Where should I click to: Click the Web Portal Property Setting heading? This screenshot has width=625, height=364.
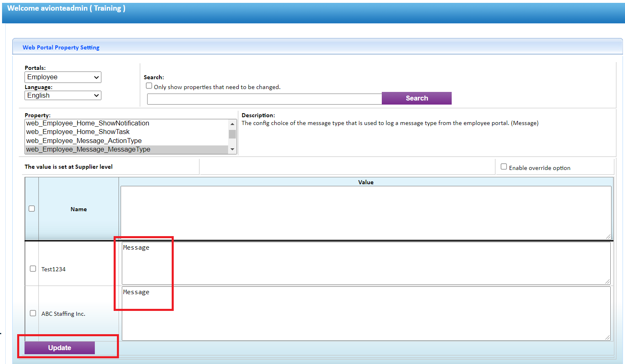pos(61,47)
